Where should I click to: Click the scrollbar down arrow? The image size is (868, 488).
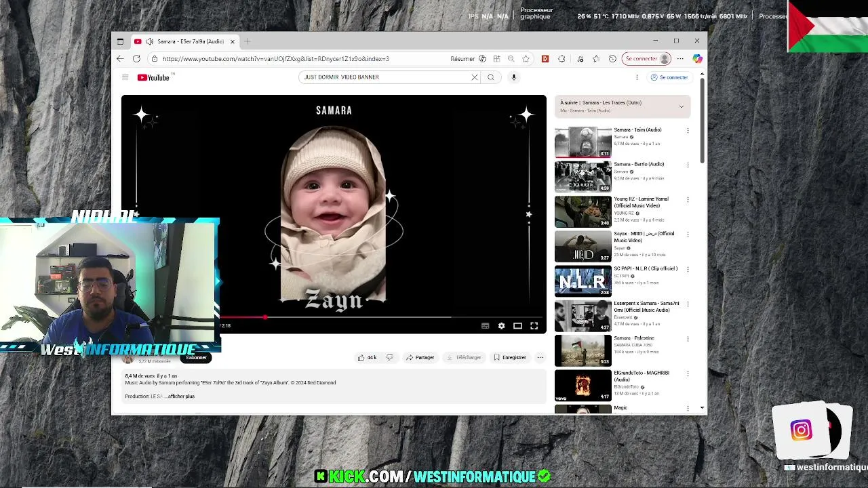click(x=702, y=409)
